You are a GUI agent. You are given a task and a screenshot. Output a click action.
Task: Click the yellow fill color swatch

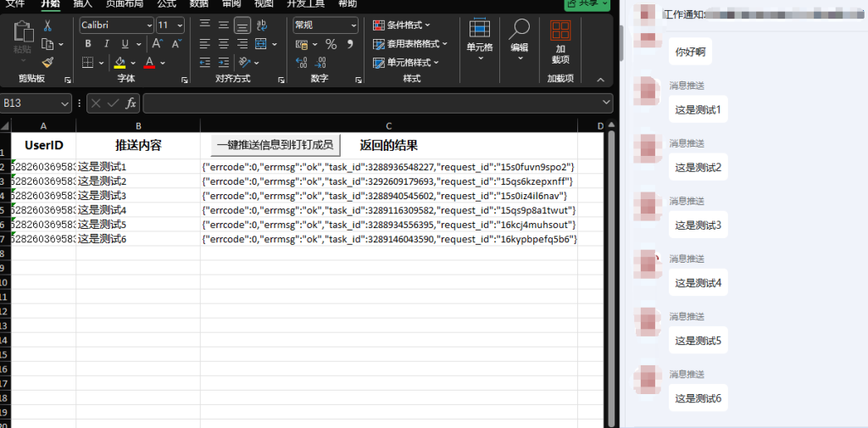(x=120, y=63)
